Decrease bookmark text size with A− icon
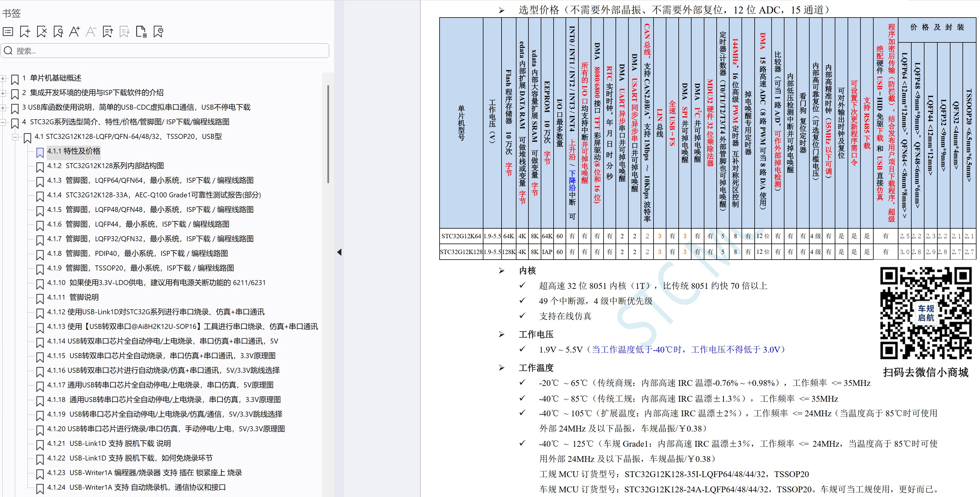 [91, 32]
